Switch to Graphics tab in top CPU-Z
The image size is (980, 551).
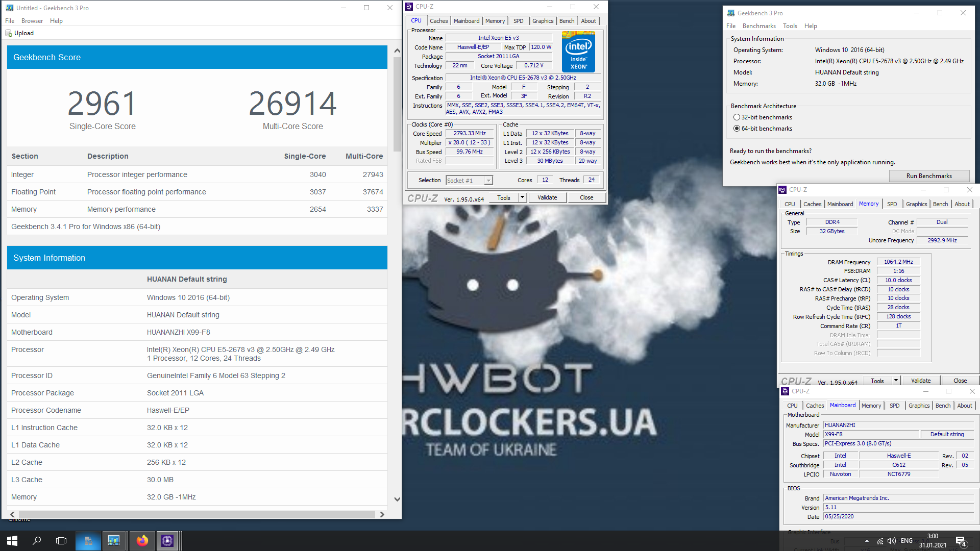coord(543,21)
